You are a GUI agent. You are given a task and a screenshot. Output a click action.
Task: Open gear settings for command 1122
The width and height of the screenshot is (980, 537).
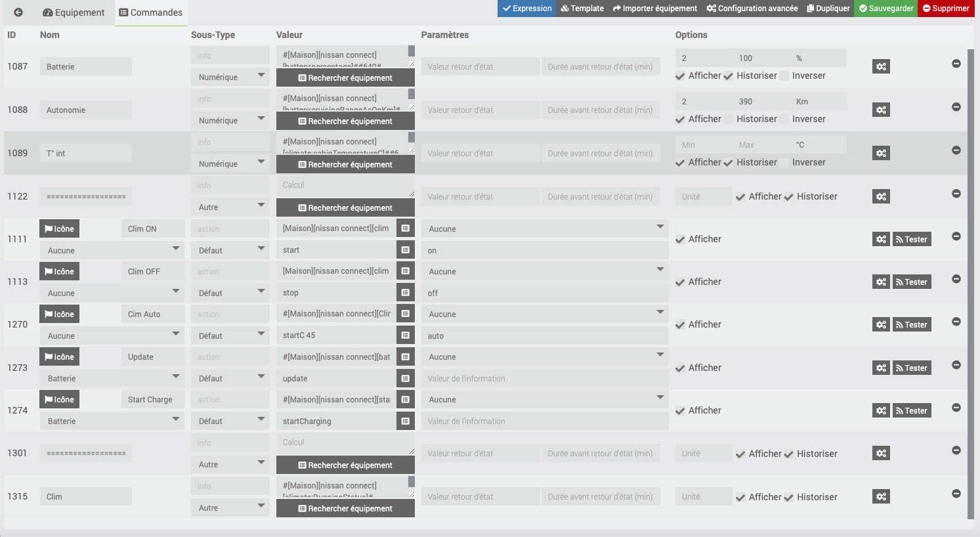(x=881, y=196)
